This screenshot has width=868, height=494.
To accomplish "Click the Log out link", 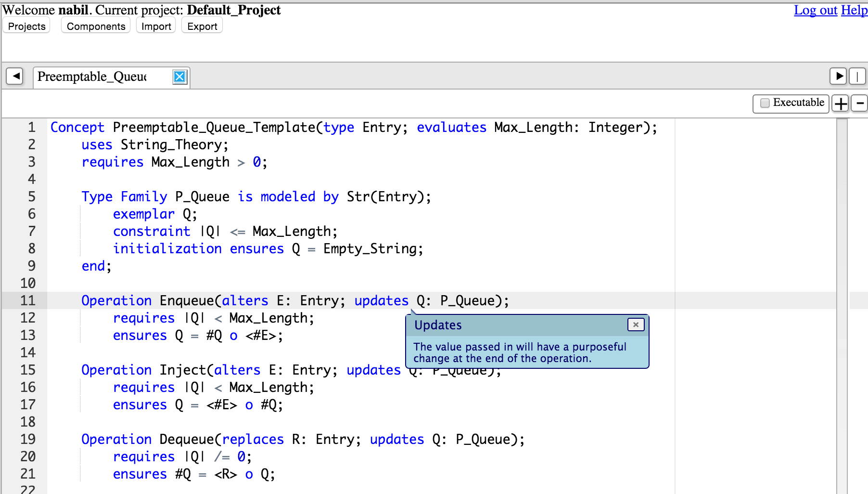I will coord(815,10).
